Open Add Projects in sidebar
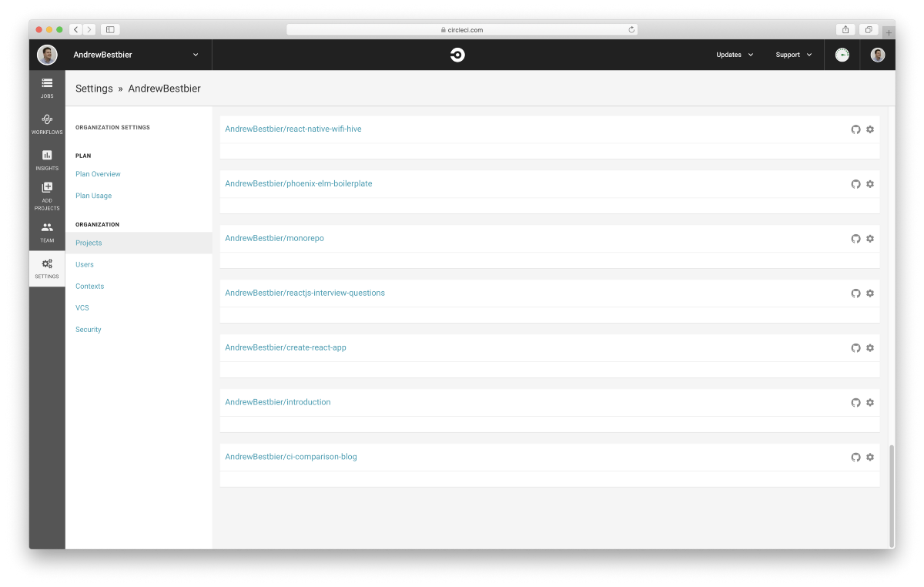 47,196
